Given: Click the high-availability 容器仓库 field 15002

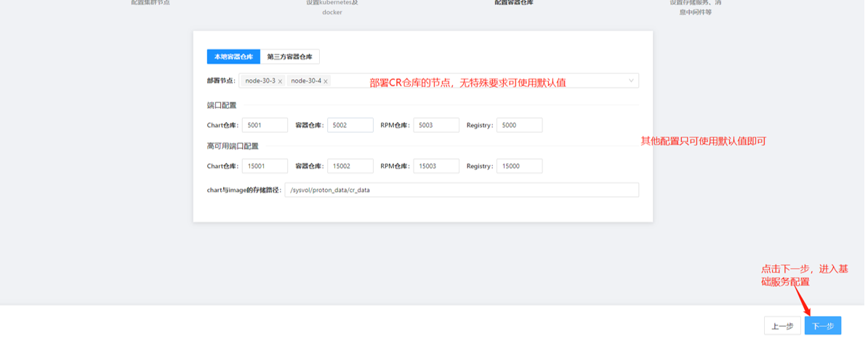Looking at the screenshot, I should click(350, 166).
